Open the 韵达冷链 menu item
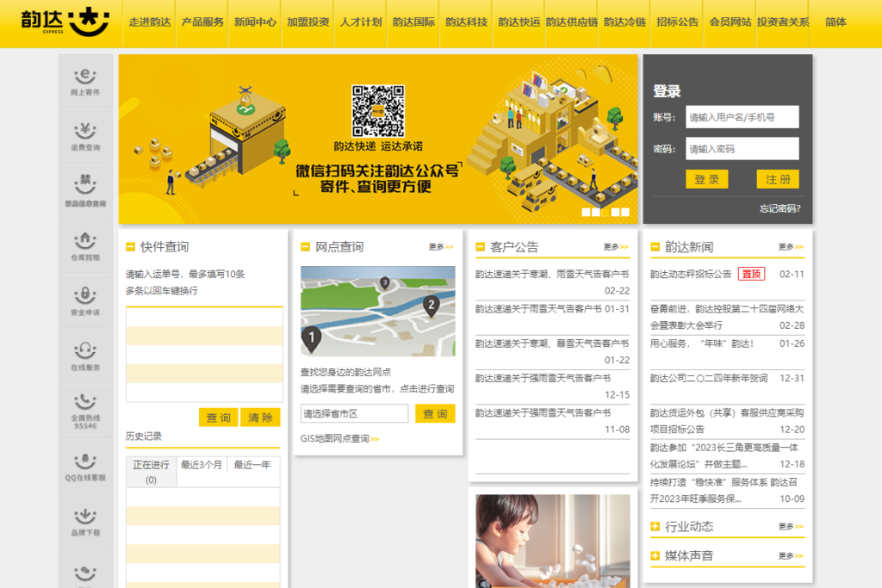The image size is (882, 588). (624, 22)
